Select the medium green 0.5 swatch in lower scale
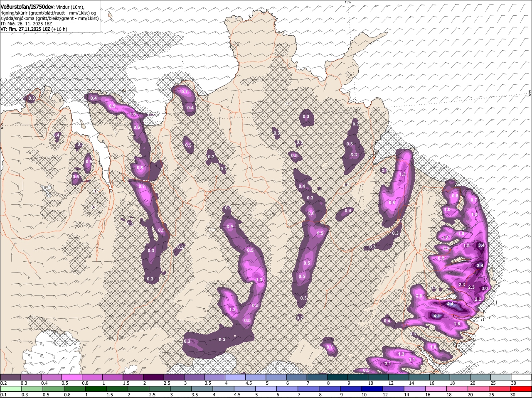 point(53,389)
